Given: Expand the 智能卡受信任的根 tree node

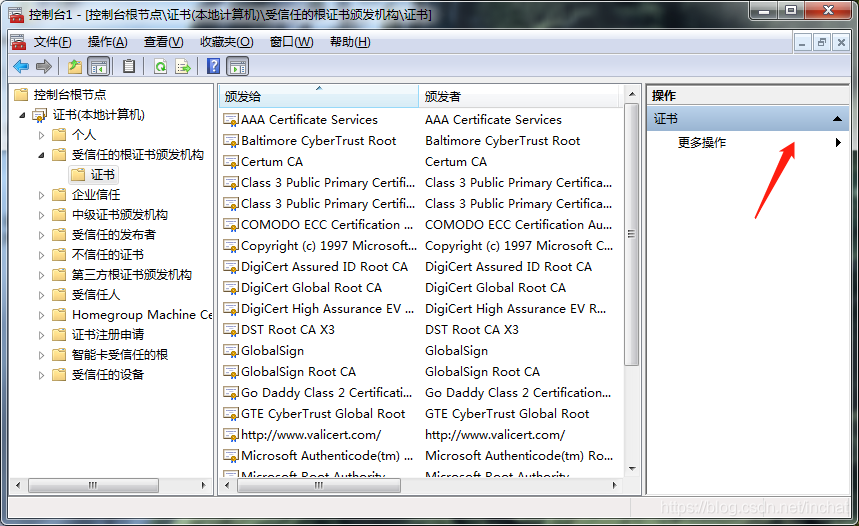Looking at the screenshot, I should tap(41, 355).
